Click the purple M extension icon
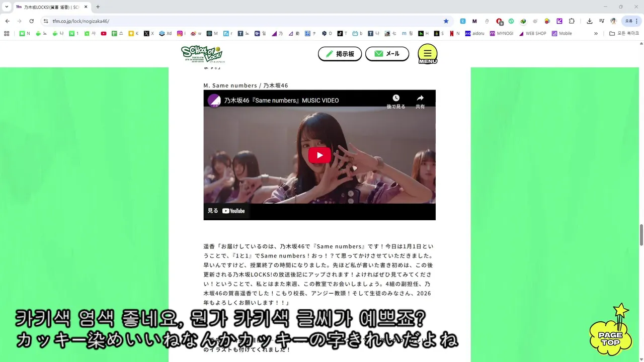 474,21
